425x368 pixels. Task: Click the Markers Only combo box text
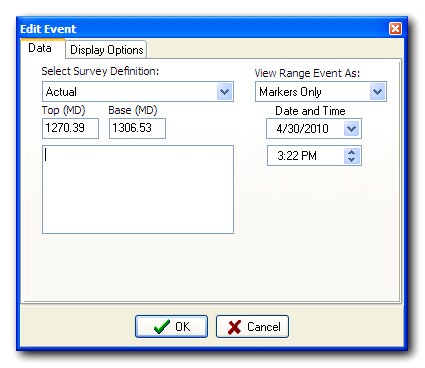290,92
